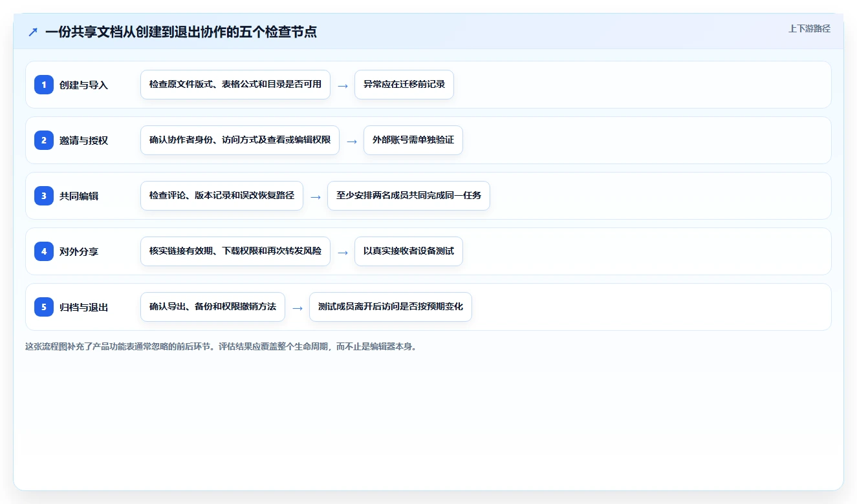This screenshot has width=857, height=504.
Task: Click the 测试成员离开后访问是否按预期变化 box
Action: pyautogui.click(x=391, y=307)
